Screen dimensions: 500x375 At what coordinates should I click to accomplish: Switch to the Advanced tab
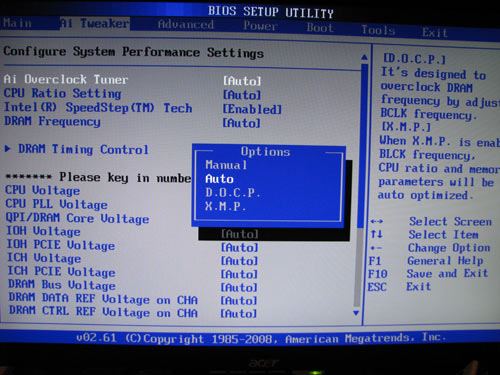pyautogui.click(x=186, y=25)
